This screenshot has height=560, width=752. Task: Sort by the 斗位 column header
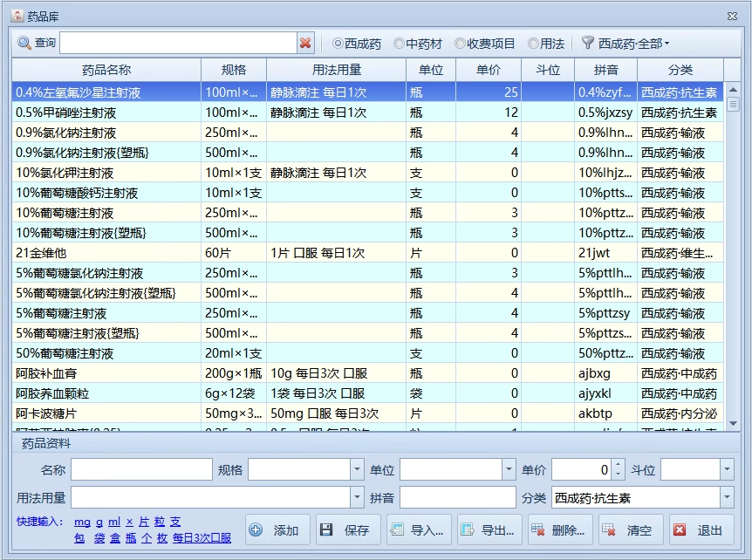(548, 70)
